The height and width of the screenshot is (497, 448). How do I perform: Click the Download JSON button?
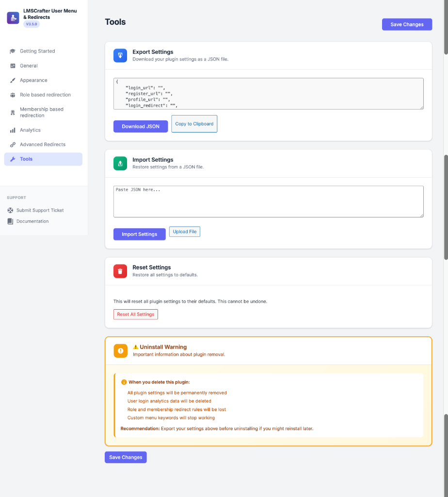coord(140,126)
